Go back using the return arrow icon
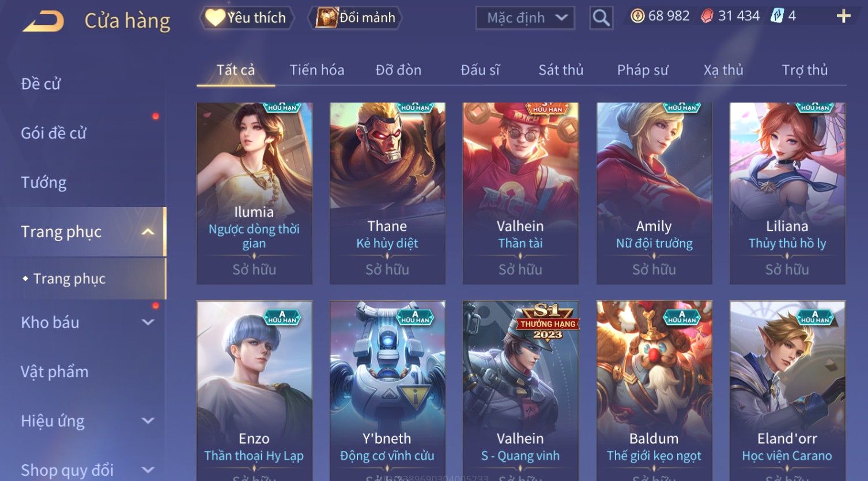The width and height of the screenshot is (868, 481). pos(43,21)
